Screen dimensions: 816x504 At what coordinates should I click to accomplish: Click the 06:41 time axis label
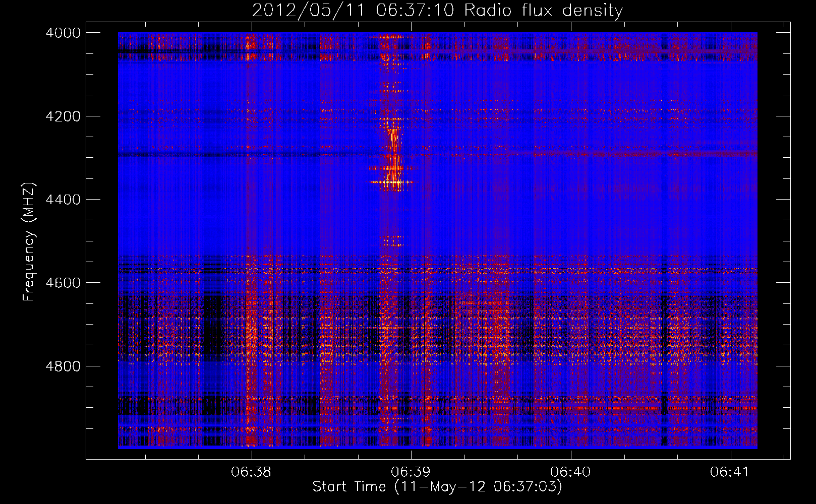(730, 472)
